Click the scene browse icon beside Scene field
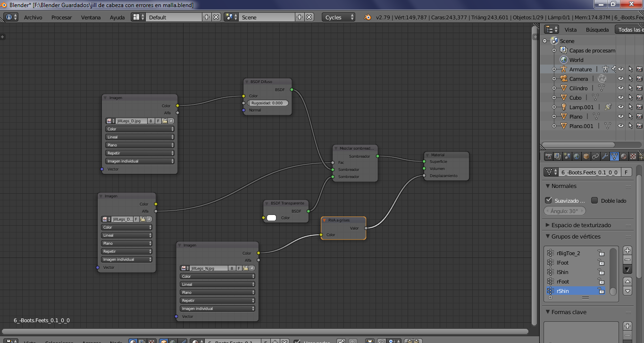This screenshot has width=644, height=343. [231, 17]
